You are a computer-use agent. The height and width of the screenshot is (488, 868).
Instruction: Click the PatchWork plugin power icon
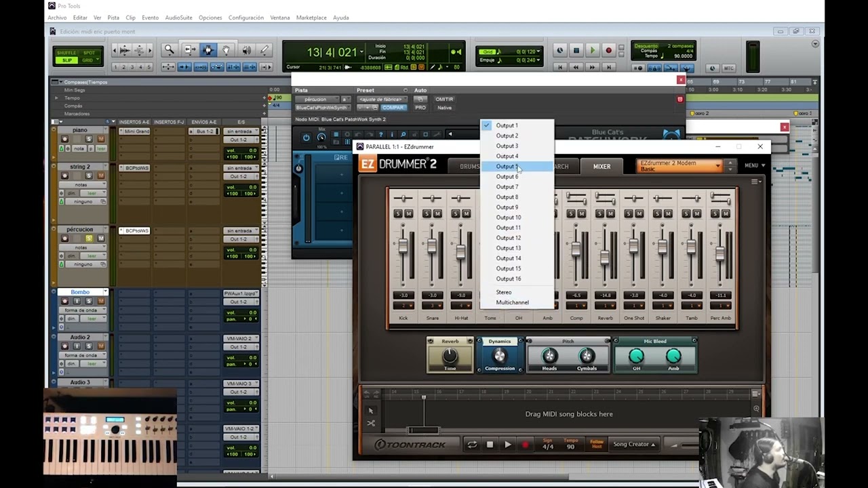click(x=306, y=138)
